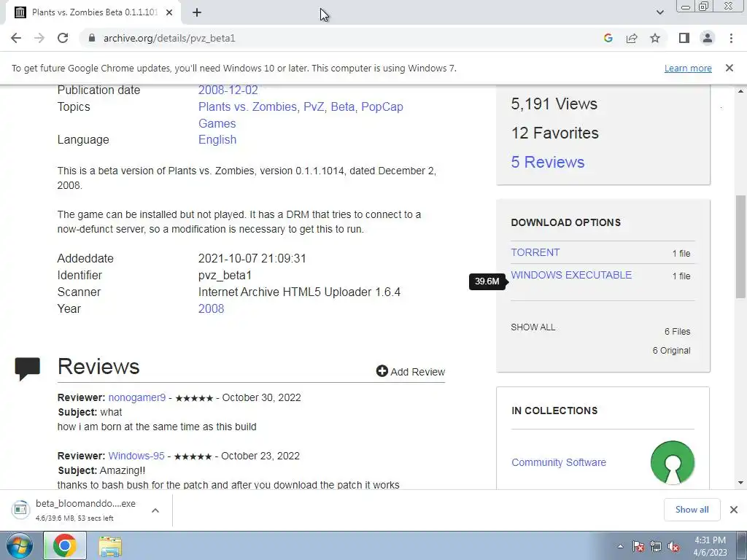Show hidden system tray icons

point(620,546)
